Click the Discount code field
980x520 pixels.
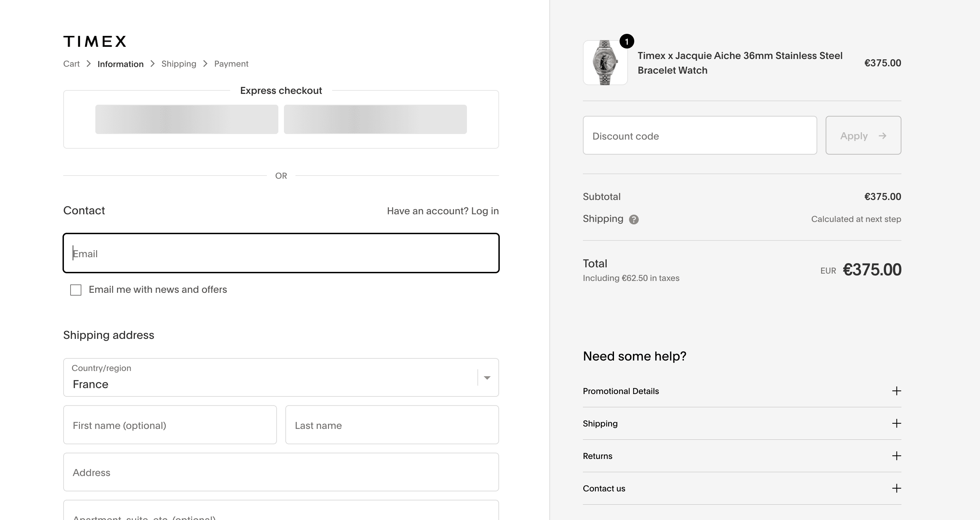(700, 135)
